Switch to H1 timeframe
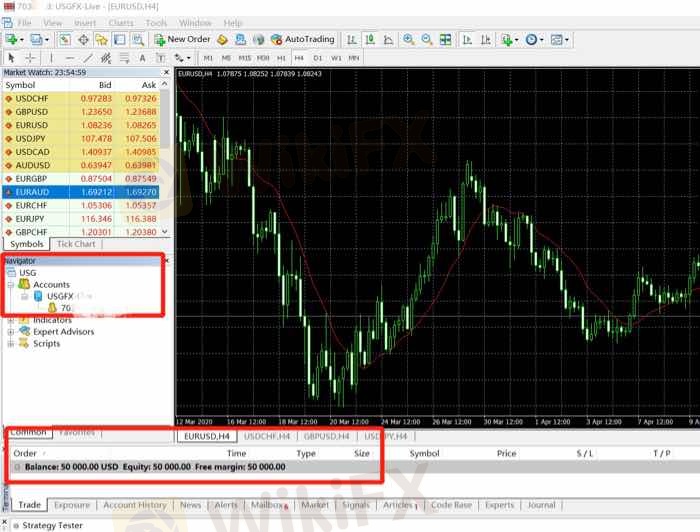700x532 pixels. pyautogui.click(x=281, y=58)
